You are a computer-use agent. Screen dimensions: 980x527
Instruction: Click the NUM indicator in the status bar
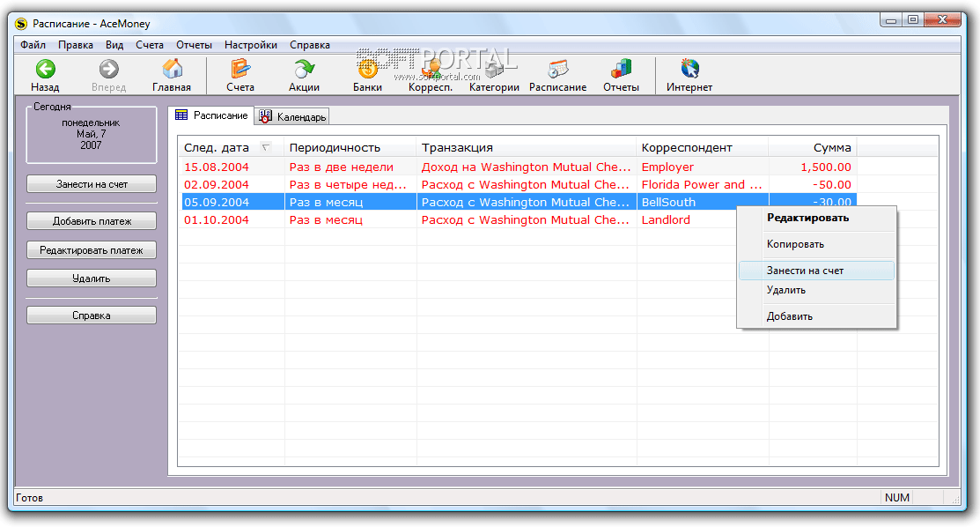(897, 498)
